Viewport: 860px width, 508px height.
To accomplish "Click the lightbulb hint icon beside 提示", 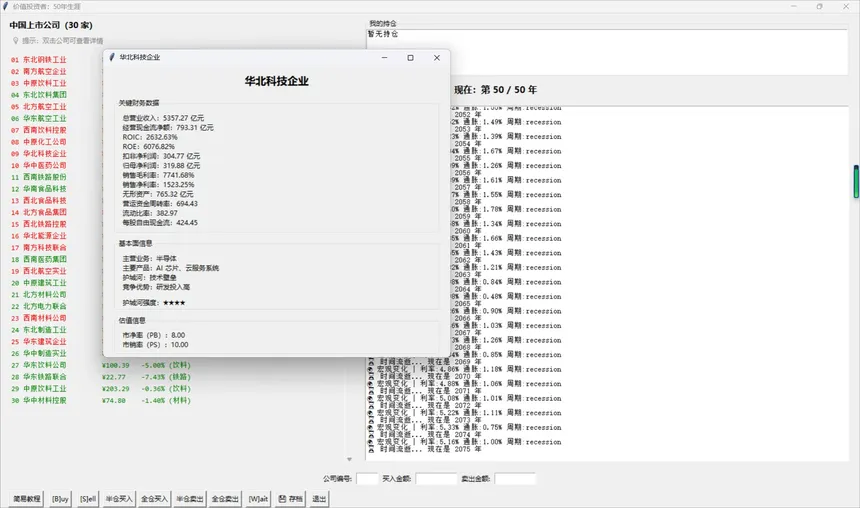I will [15, 41].
